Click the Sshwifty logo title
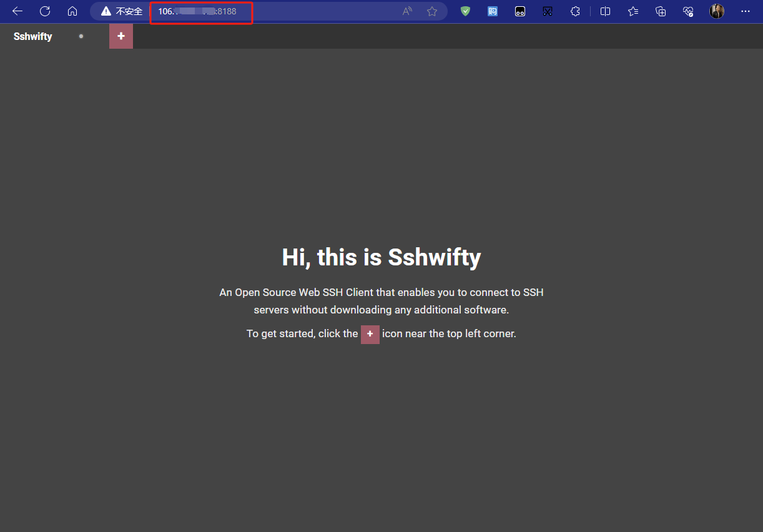 tap(33, 36)
